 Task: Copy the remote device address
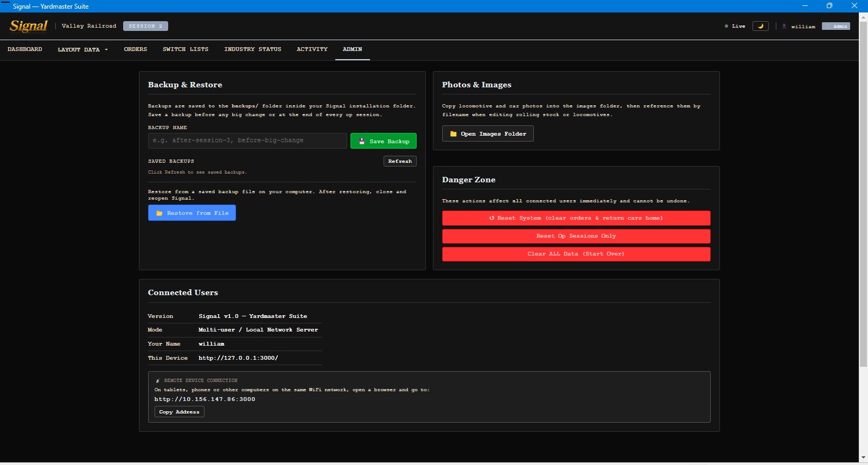coord(180,412)
